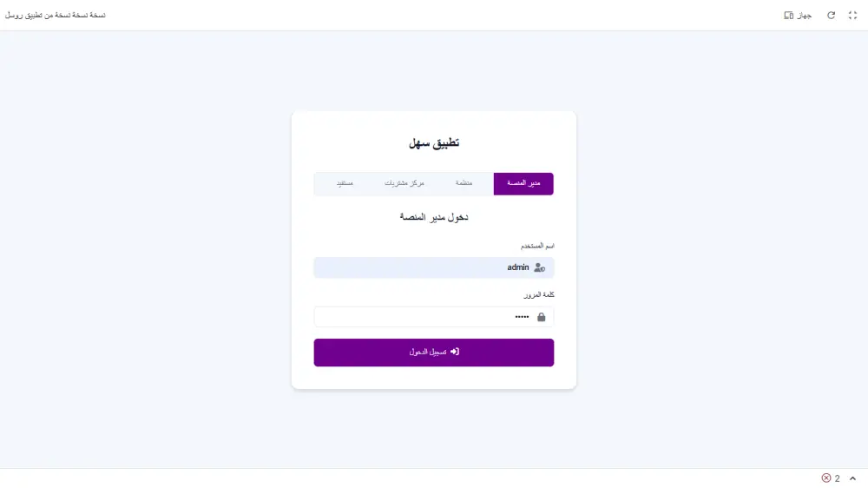Screen dimensions: 868x488
Task: Click the جهاز device label
Action: click(x=804, y=16)
